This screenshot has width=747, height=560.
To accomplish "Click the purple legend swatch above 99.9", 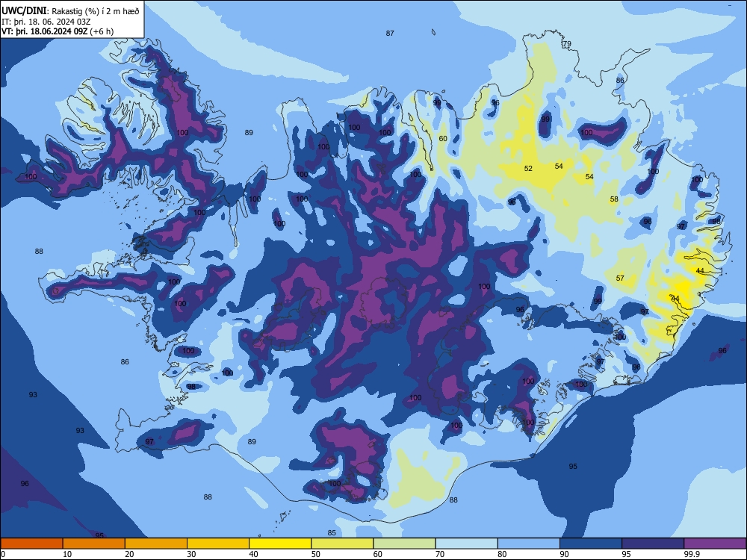I will click(715, 544).
